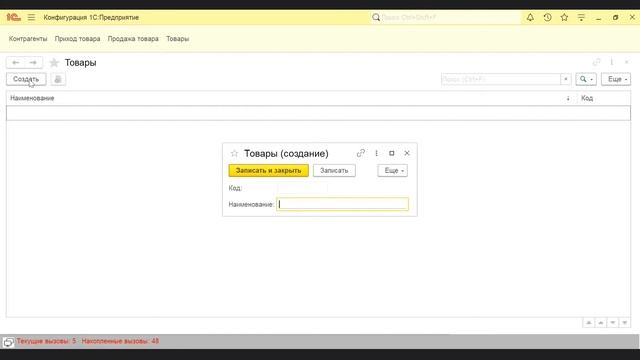
Task: Focus the Код field
Action: click(302, 188)
